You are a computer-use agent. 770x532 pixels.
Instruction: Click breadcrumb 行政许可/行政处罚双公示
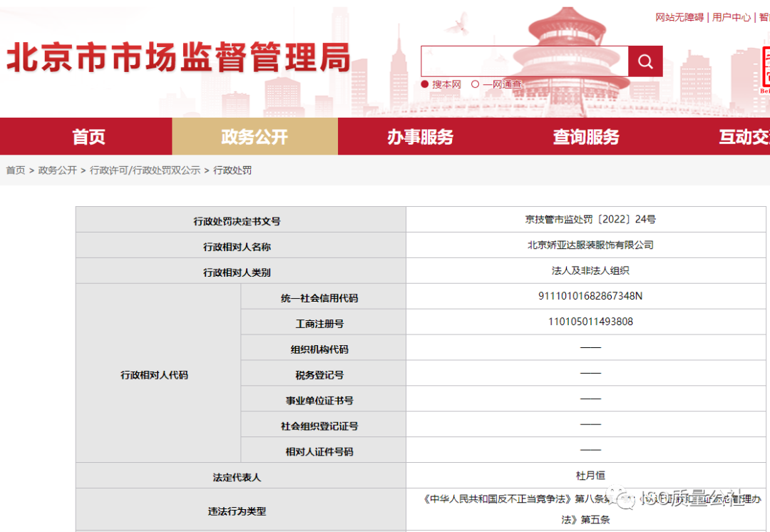tap(145, 170)
